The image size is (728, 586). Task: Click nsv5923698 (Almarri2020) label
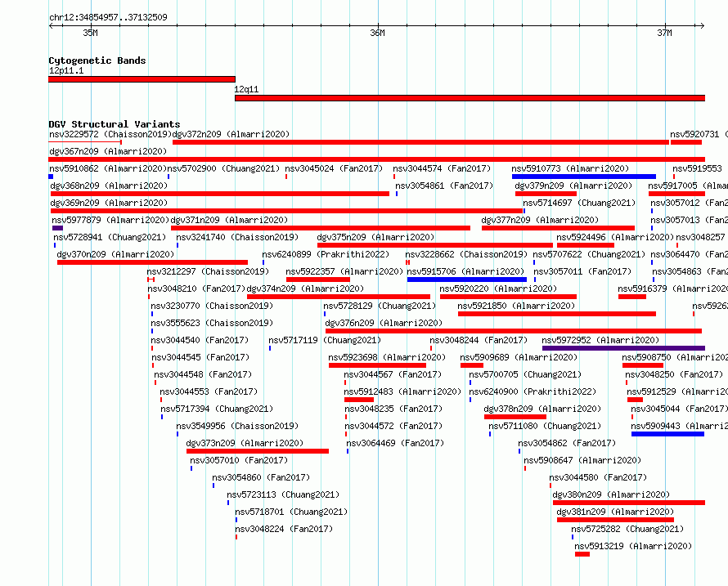click(x=387, y=357)
